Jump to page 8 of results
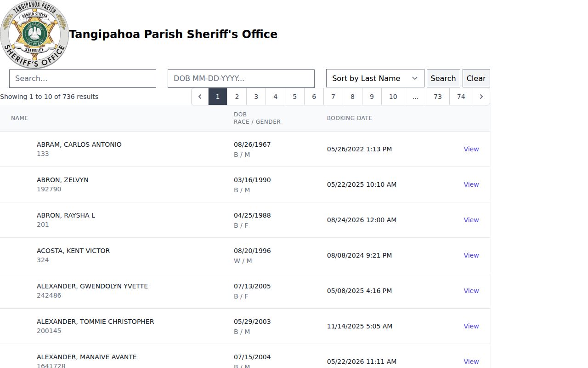 (x=353, y=97)
